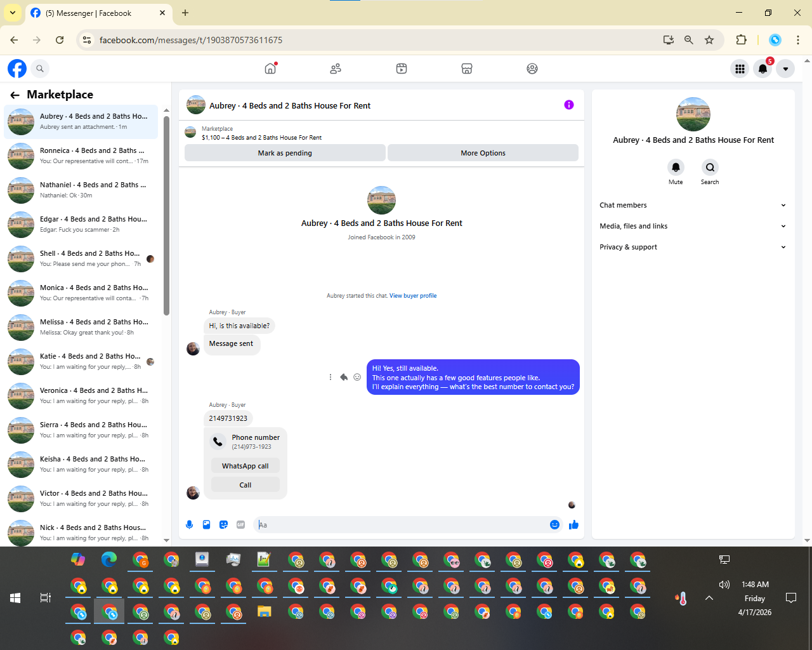The width and height of the screenshot is (812, 650).
Task: Open the Video icon in top navigation
Action: point(402,69)
